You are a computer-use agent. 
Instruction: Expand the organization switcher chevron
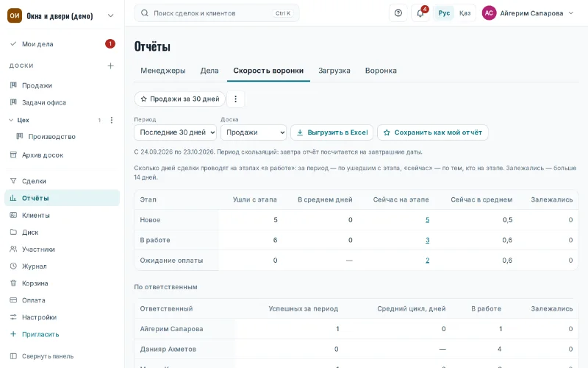tap(111, 15)
